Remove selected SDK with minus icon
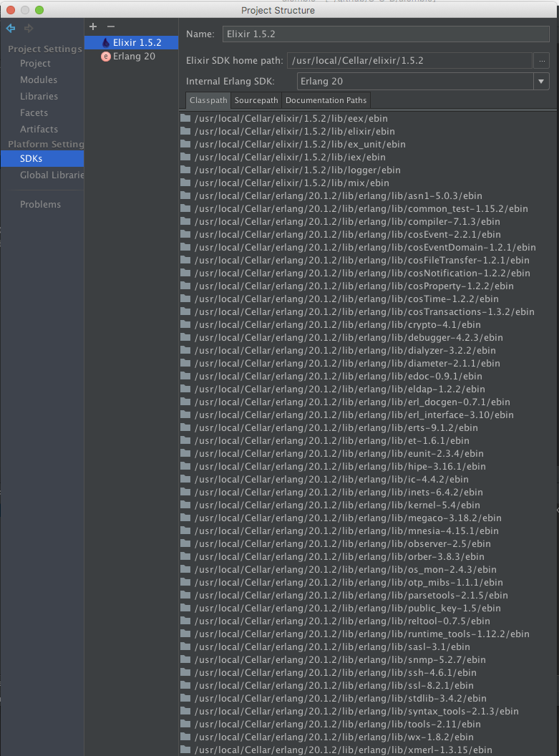 (x=111, y=26)
